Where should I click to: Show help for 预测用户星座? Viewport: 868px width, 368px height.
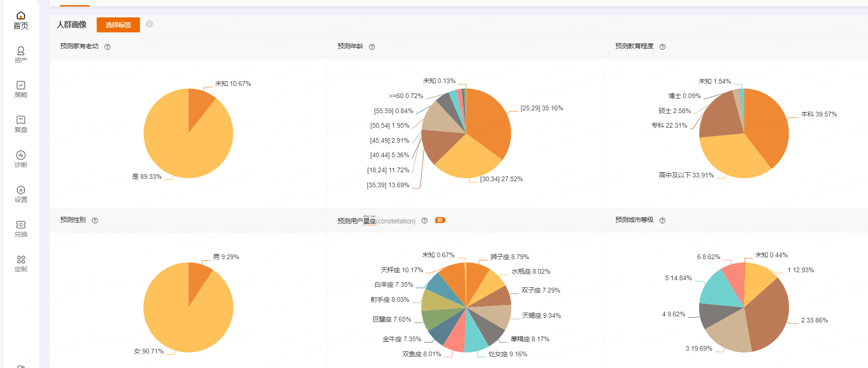(x=424, y=221)
